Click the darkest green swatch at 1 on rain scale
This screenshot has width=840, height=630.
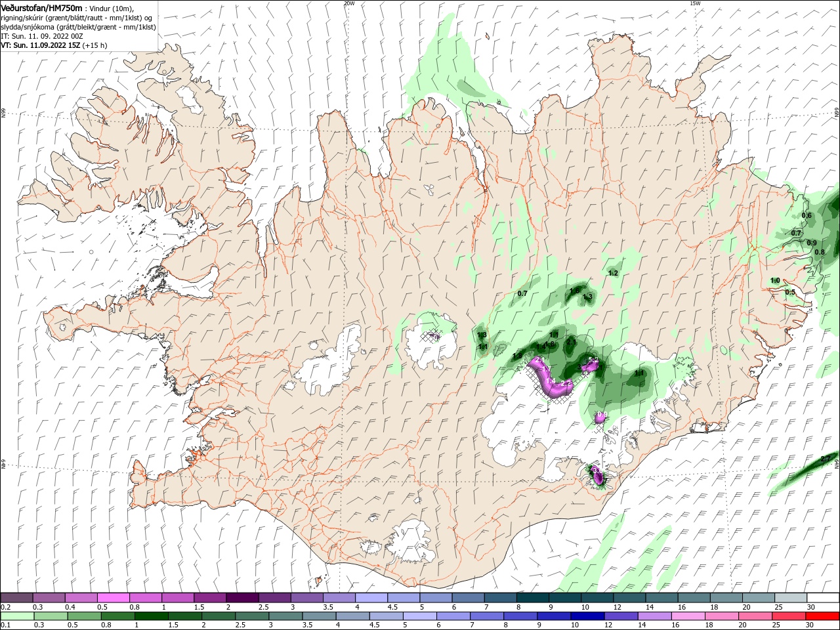click(x=151, y=616)
